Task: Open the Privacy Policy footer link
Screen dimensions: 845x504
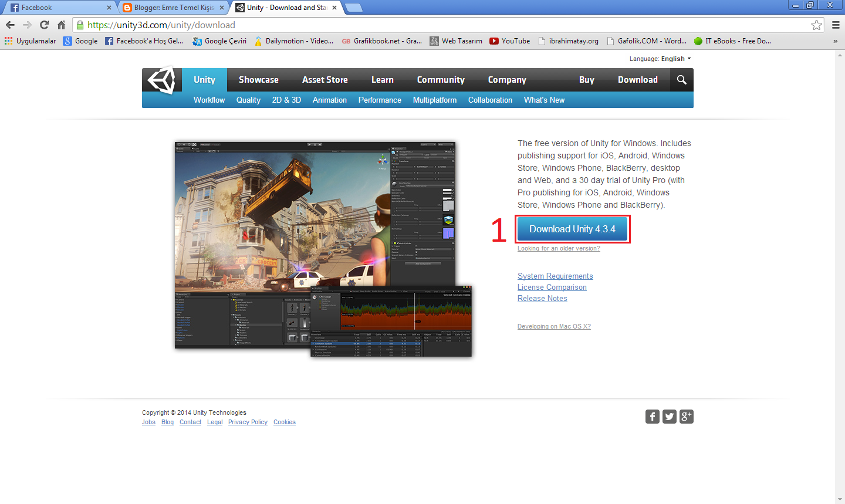Action: [248, 422]
